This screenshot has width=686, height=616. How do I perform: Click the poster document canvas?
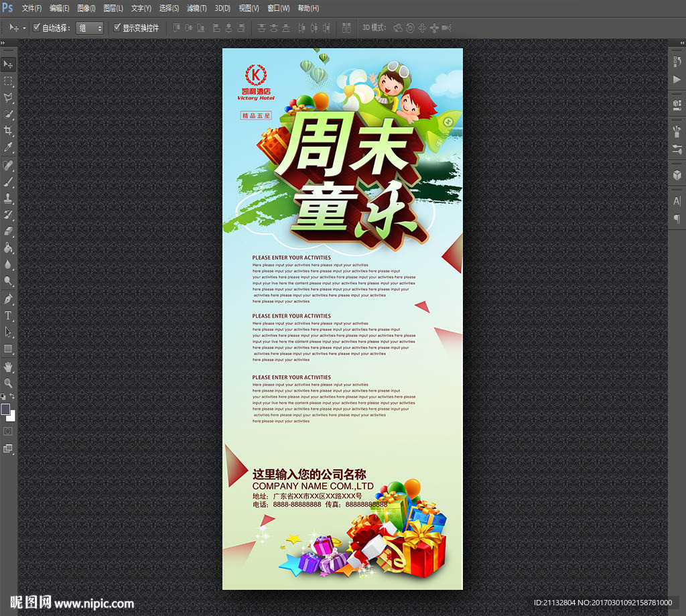[342, 319]
